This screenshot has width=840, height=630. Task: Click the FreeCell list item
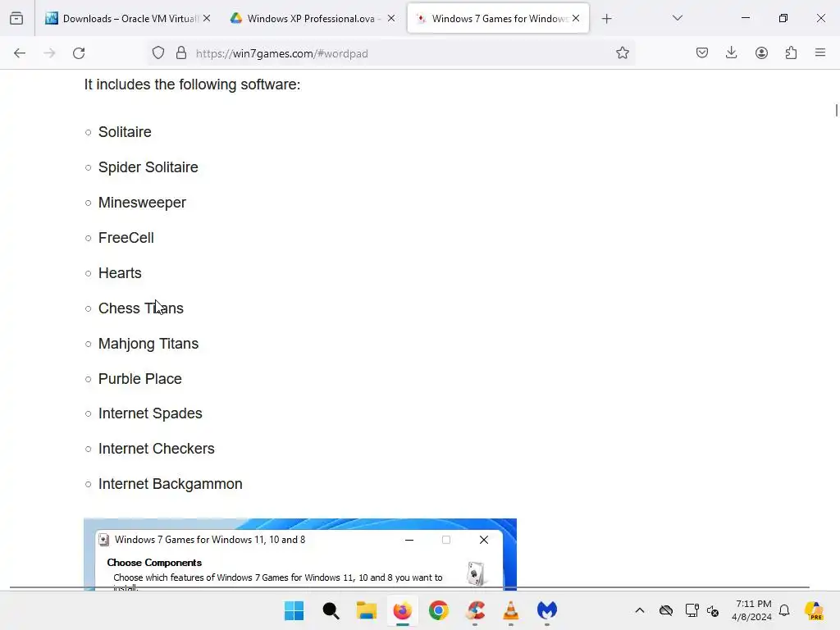coord(126,238)
